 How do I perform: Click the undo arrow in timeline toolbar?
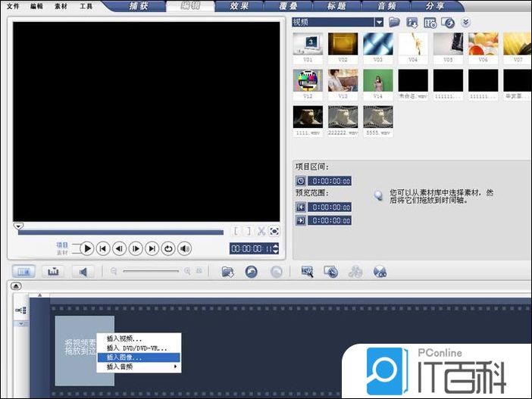pos(252,271)
